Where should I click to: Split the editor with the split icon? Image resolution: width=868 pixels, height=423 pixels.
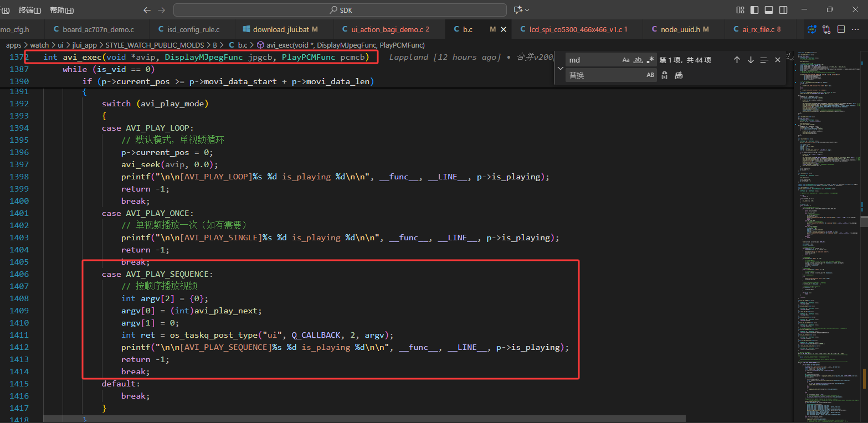pos(841,29)
